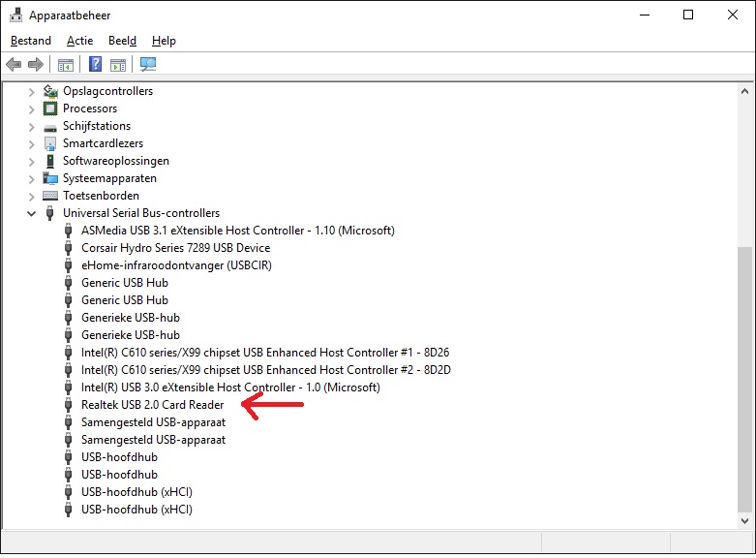Expand the Schijfstations node
Viewport: 756px width, 558px height.
[31, 127]
